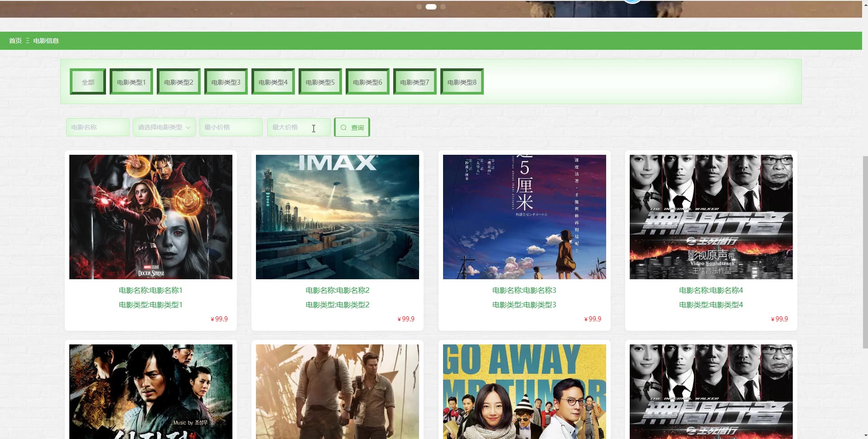Filter movies by 电影类型1 tab

(x=131, y=82)
